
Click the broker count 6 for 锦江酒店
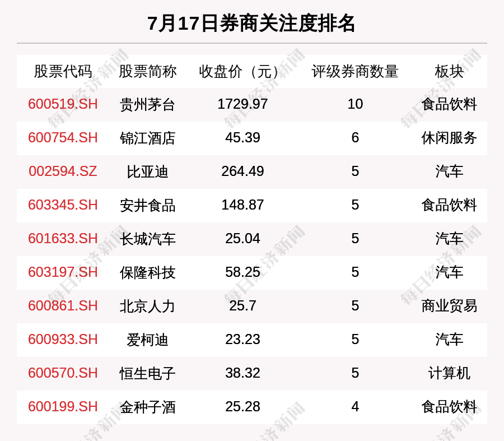click(355, 138)
